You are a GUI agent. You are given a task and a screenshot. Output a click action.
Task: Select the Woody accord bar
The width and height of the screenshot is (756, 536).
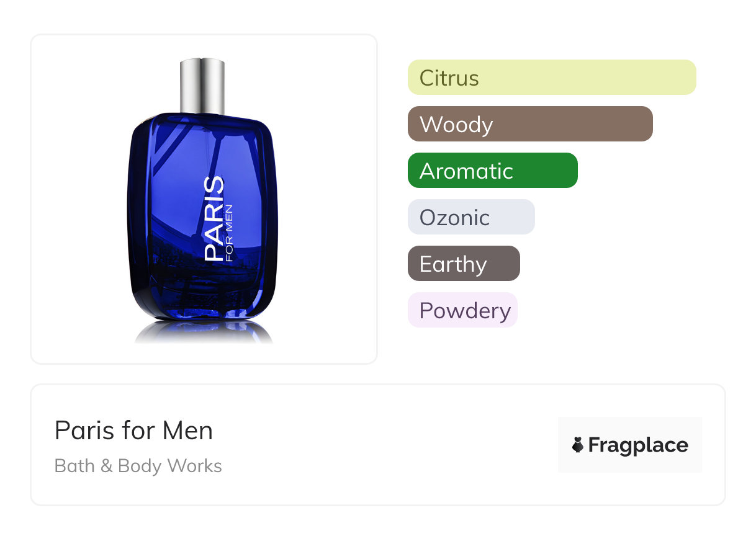point(530,124)
